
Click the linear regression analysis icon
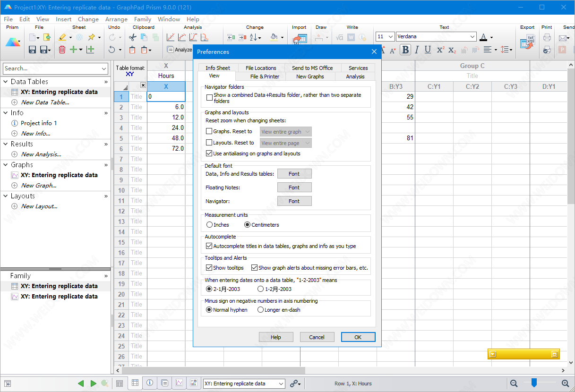171,37
